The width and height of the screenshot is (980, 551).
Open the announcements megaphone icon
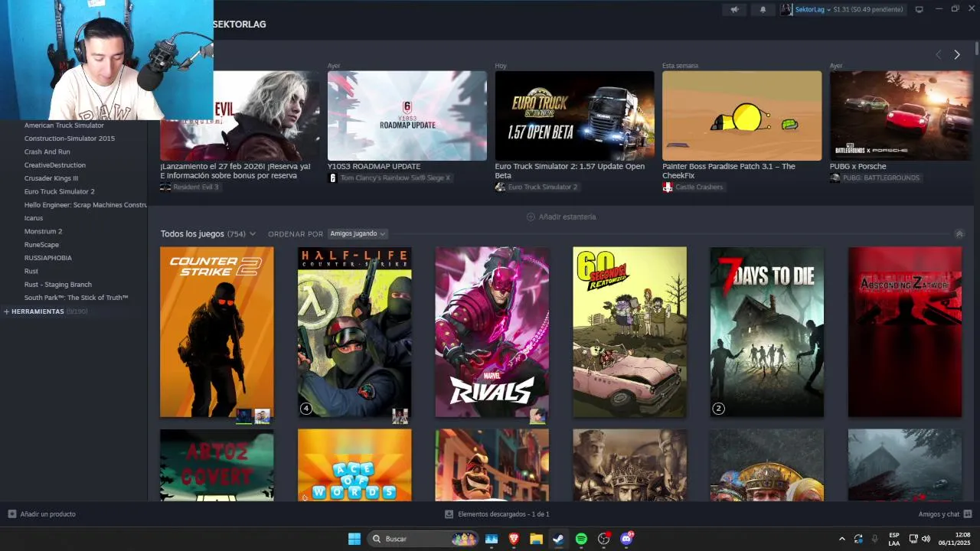point(735,9)
